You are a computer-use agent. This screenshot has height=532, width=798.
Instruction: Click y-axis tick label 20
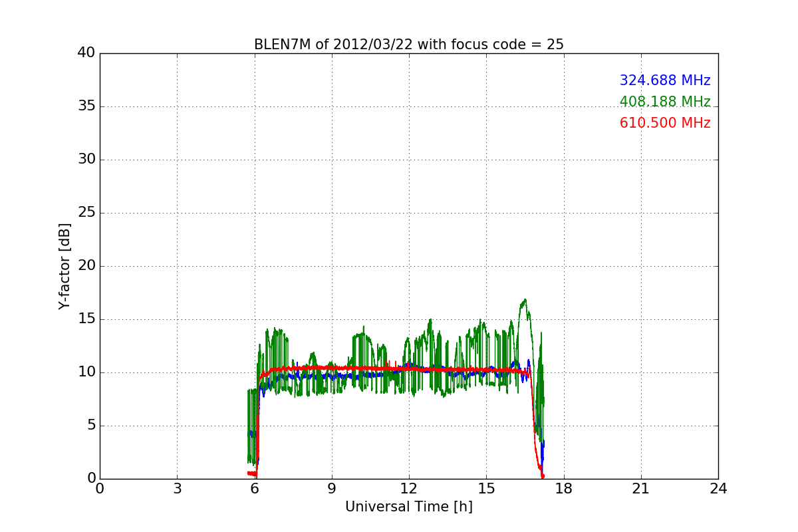point(86,266)
